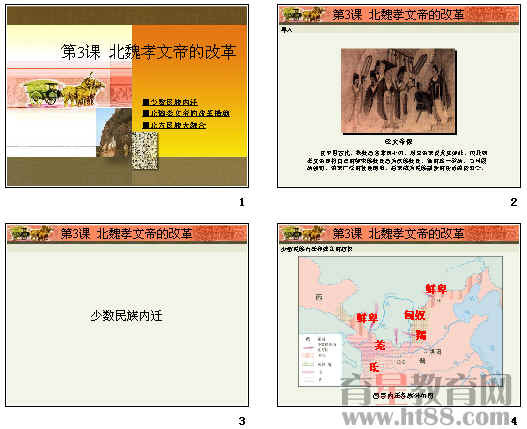Screen dimensions: 527x429
Task: Click the red 氐 label on the map
Action: coord(374,367)
